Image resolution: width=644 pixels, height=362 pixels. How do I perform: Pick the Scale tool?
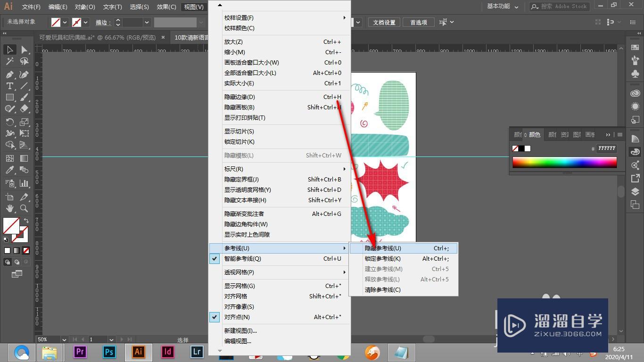pyautogui.click(x=24, y=122)
